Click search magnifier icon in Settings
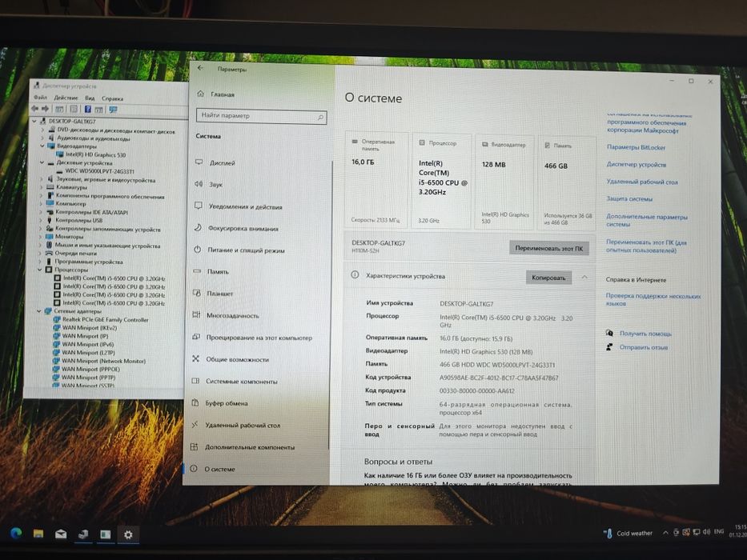Screen dimensions: 747x560 point(320,117)
